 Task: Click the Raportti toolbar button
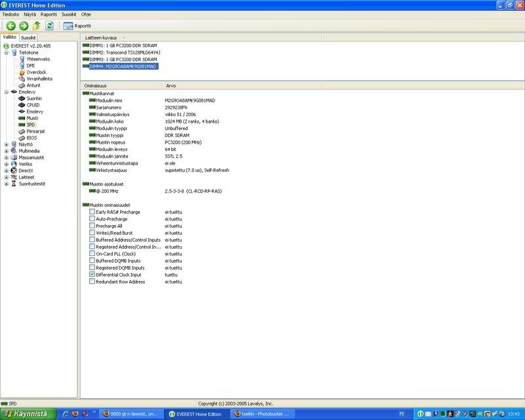[x=77, y=26]
